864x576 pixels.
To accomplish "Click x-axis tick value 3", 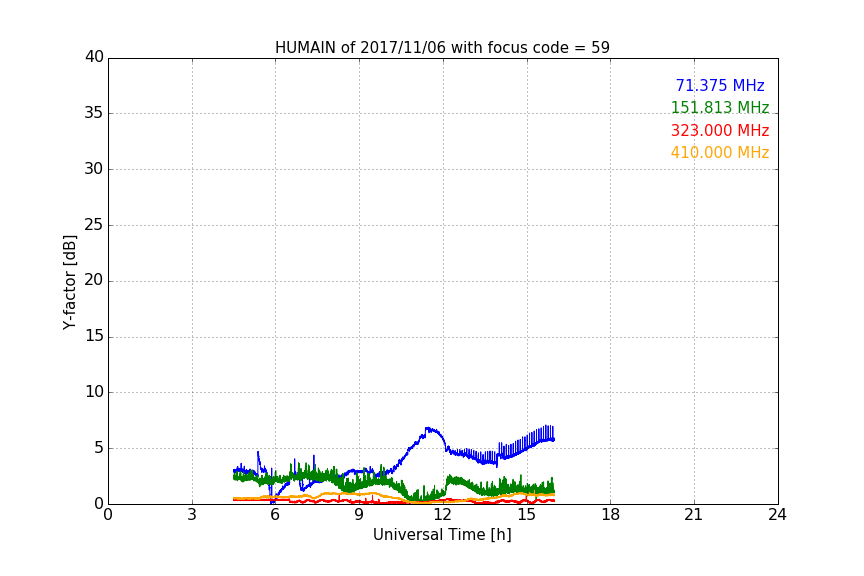I will click(192, 515).
